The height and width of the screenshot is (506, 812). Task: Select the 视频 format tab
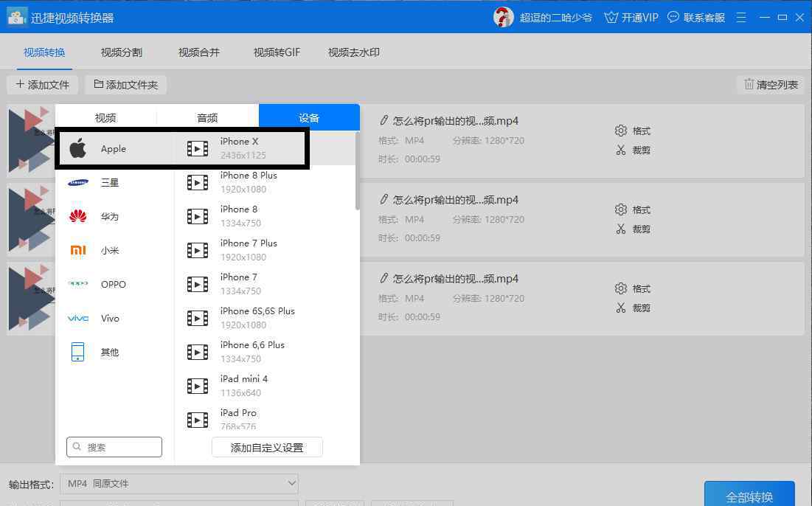pos(105,117)
